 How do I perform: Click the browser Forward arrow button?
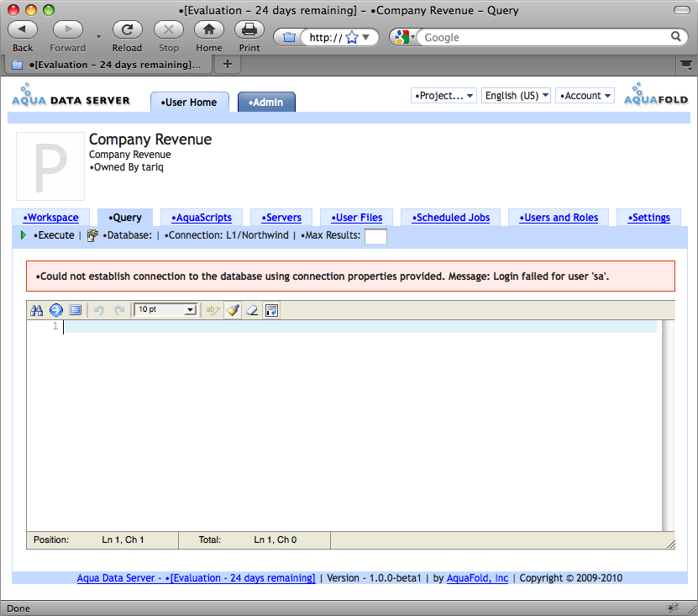(x=68, y=29)
